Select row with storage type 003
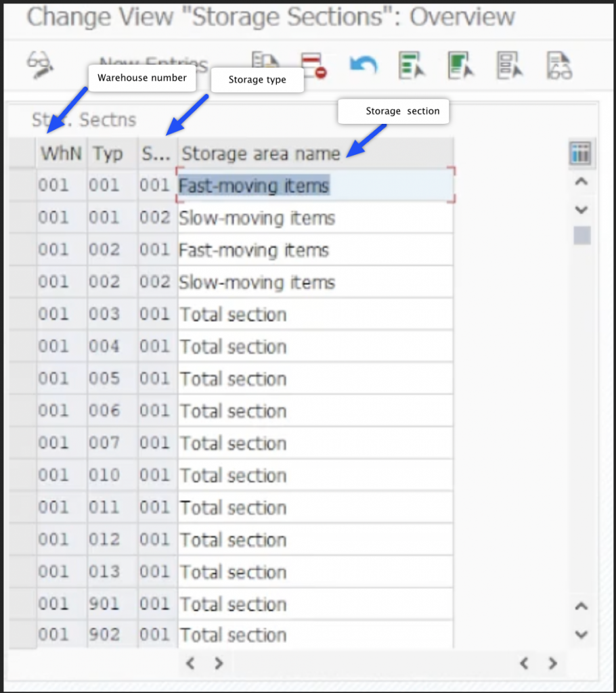 (x=22, y=315)
